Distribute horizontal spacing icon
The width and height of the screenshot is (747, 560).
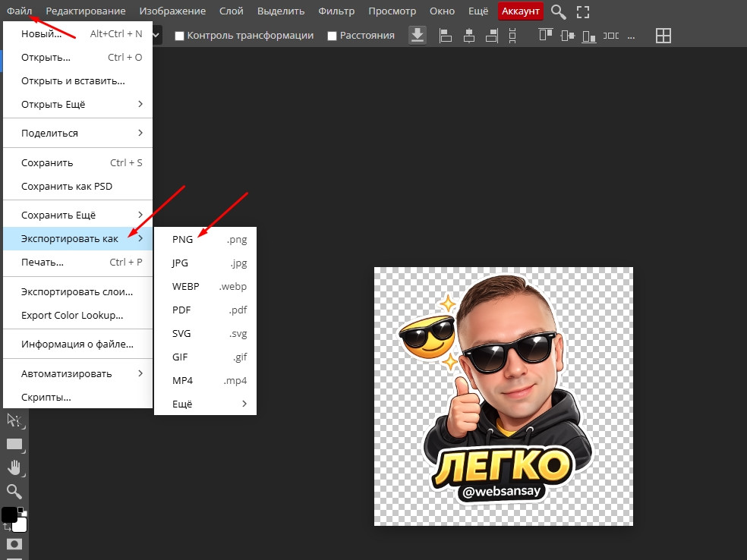pos(611,36)
